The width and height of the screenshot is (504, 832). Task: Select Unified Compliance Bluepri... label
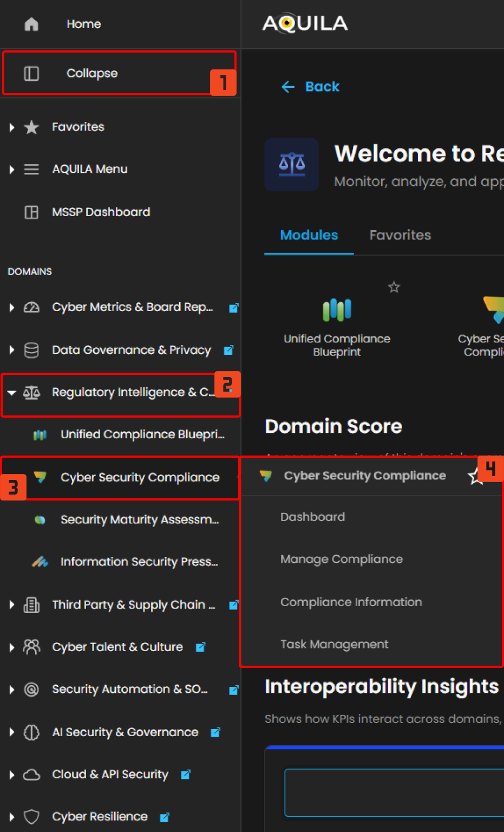pos(142,434)
